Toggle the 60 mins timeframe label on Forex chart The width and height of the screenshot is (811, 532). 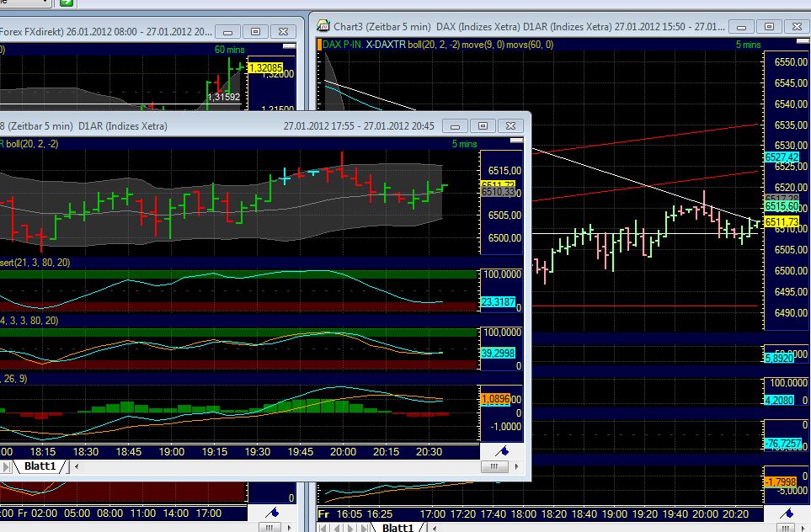229,50
